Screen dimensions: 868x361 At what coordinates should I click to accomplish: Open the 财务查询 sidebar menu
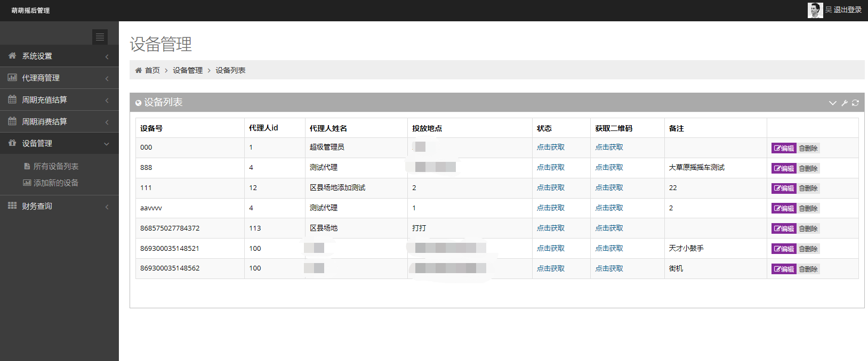tap(59, 206)
